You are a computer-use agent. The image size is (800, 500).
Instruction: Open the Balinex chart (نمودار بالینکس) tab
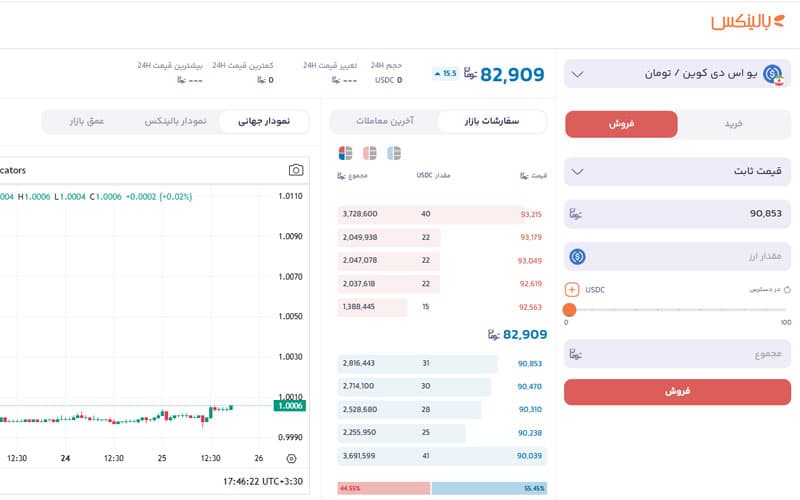pyautogui.click(x=176, y=122)
